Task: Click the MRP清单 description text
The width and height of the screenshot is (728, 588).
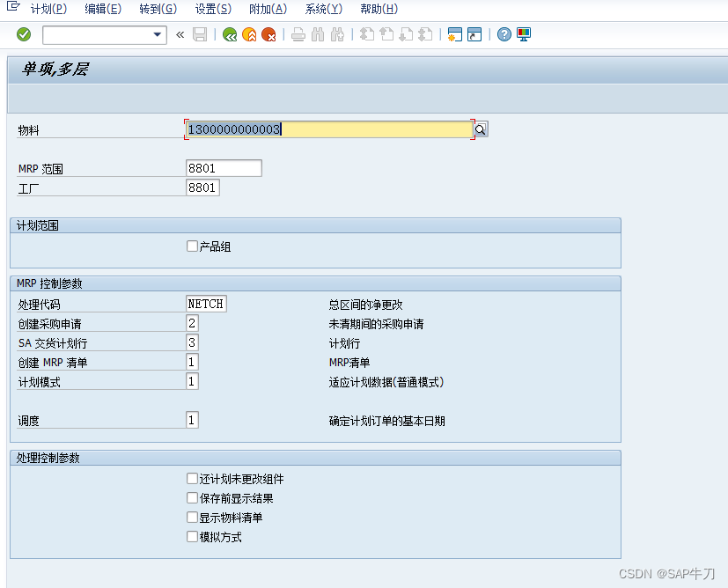Action: [349, 363]
